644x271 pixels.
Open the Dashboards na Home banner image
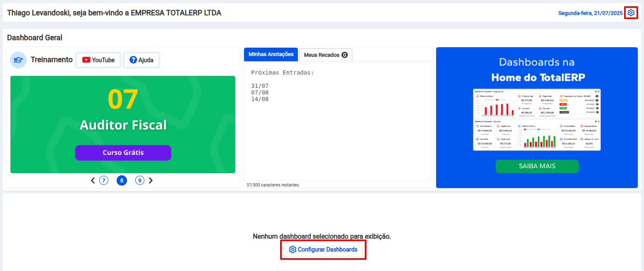coord(537,117)
